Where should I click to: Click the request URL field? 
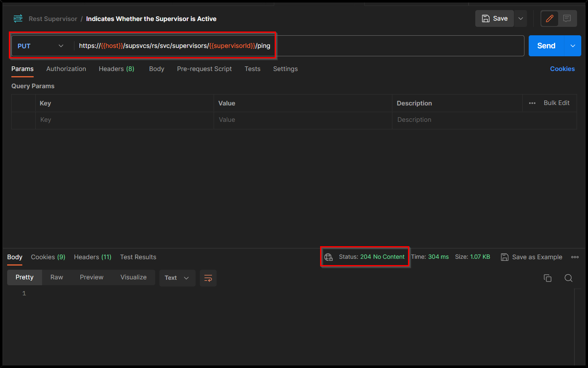(x=299, y=46)
